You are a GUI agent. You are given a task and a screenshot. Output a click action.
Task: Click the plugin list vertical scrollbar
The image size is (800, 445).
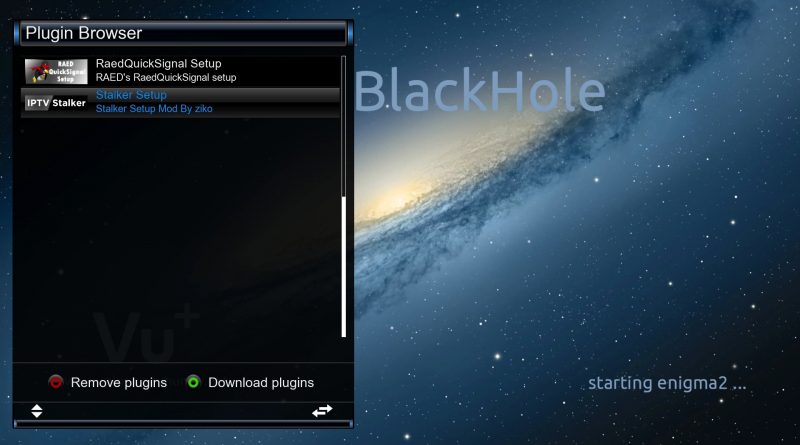343,196
